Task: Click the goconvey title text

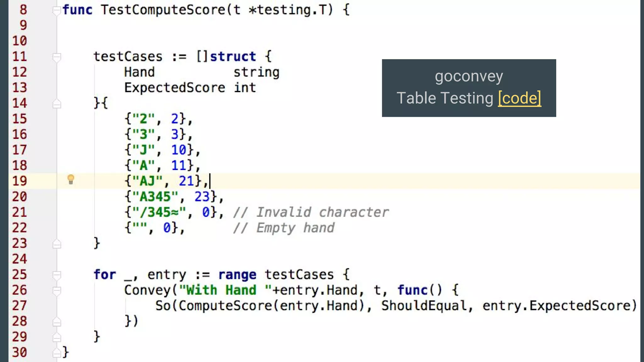Action: [469, 76]
